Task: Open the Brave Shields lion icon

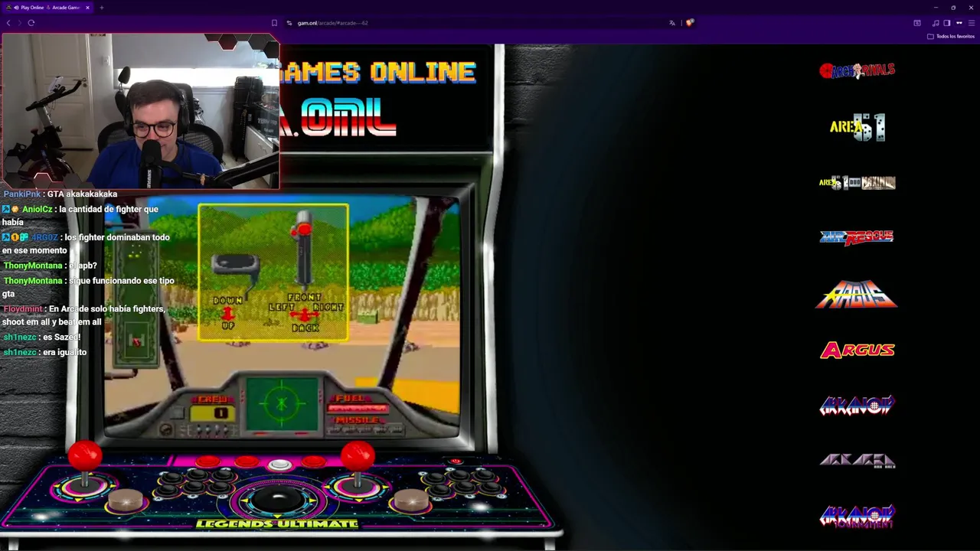Action: (x=689, y=23)
